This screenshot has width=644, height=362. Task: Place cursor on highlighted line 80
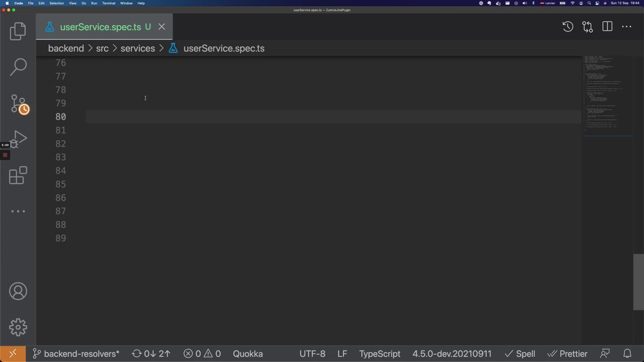click(333, 117)
